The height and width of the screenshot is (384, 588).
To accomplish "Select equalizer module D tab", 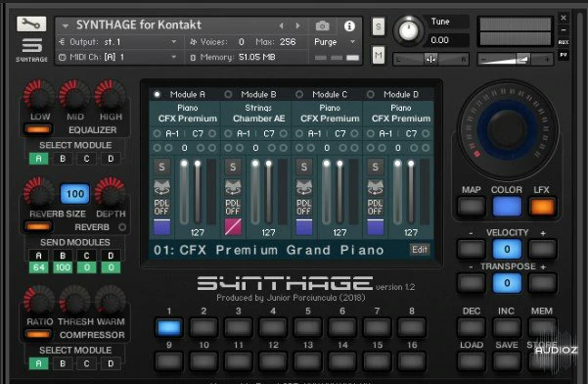I will (111, 159).
